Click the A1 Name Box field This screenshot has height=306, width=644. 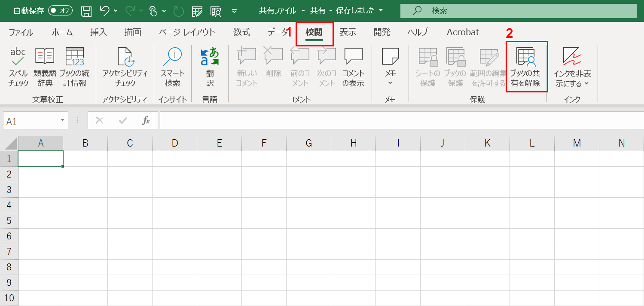[31, 121]
